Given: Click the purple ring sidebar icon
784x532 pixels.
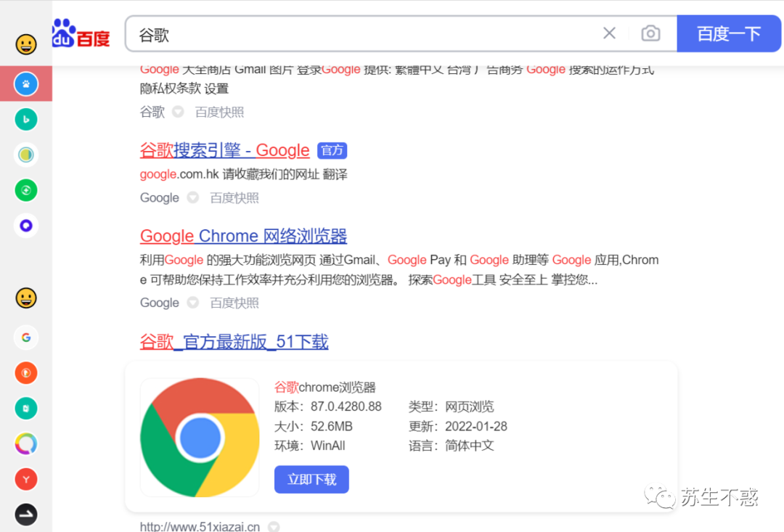Looking at the screenshot, I should tap(26, 226).
